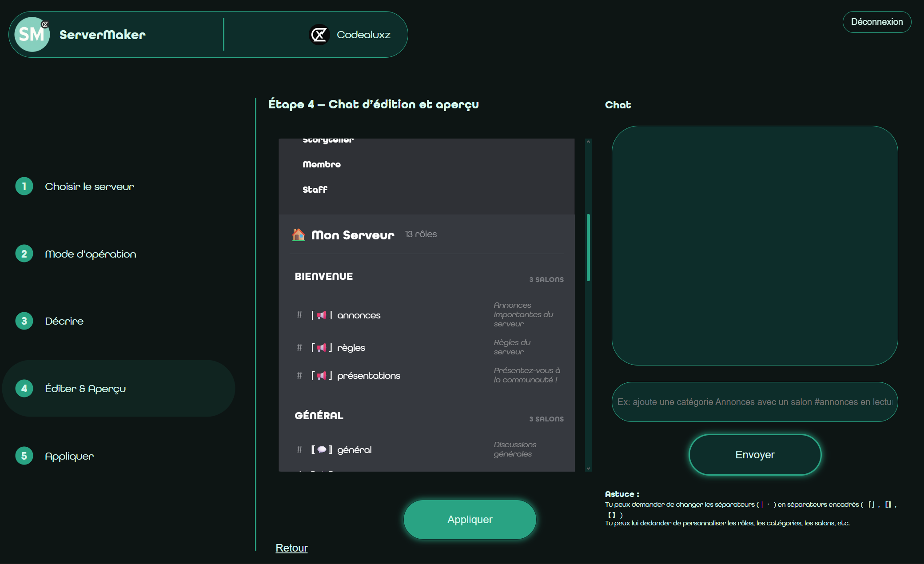Click the house icon next to Mon Serveur
The image size is (924, 564).
(299, 235)
